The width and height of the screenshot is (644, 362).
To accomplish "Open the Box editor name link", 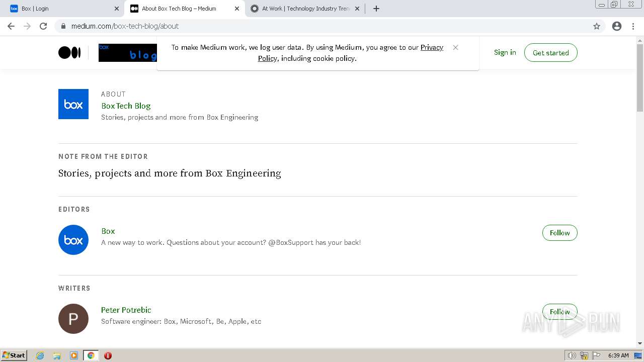I will [x=108, y=231].
